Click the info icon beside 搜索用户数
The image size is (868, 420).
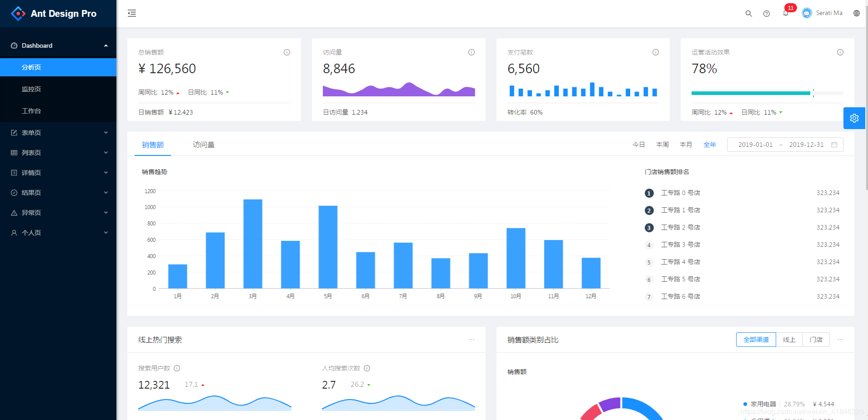tap(177, 368)
